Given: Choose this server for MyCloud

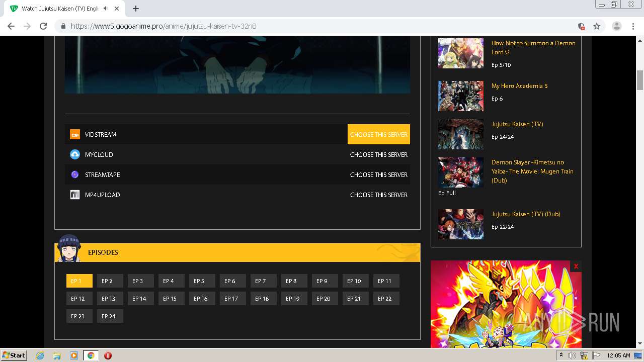Looking at the screenshot, I should [379, 154].
